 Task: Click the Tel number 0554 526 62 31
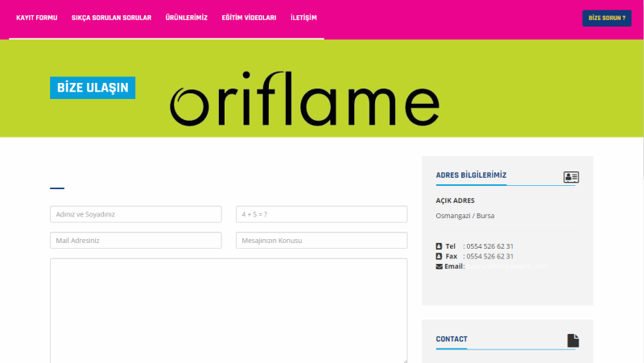(489, 246)
